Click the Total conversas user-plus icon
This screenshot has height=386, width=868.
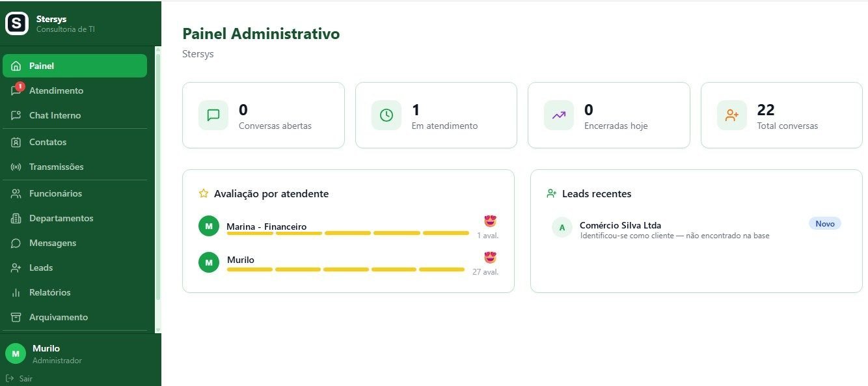[x=732, y=115]
